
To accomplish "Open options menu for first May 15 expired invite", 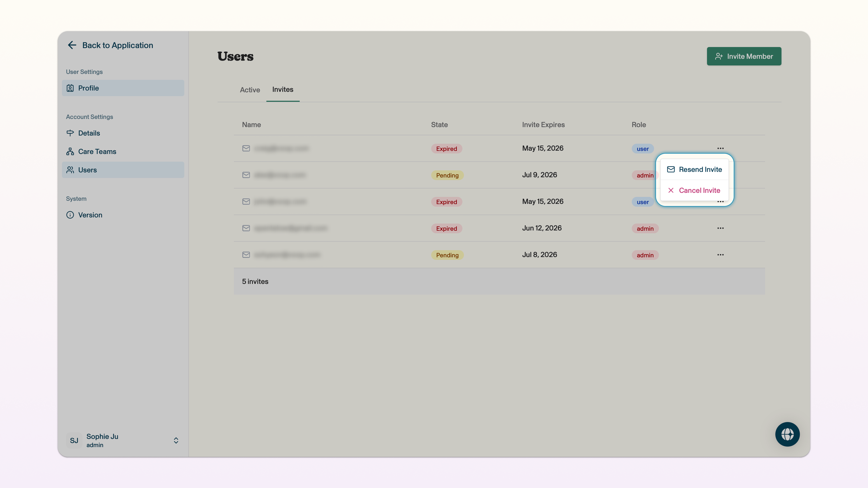I will coord(720,148).
